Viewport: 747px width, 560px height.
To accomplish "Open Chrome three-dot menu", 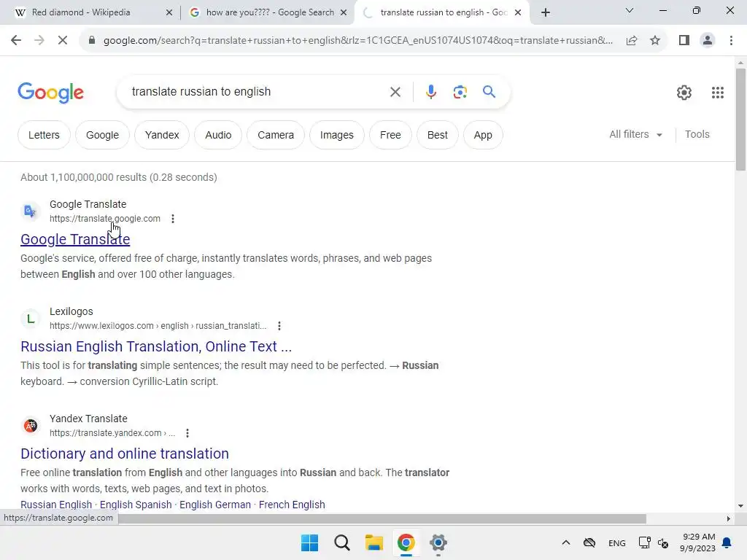I will pos(731,41).
